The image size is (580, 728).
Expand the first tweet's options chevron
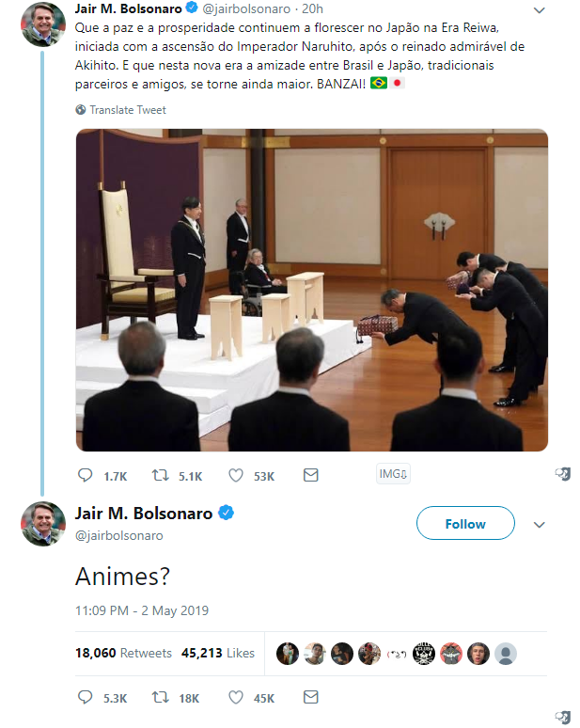click(x=539, y=9)
